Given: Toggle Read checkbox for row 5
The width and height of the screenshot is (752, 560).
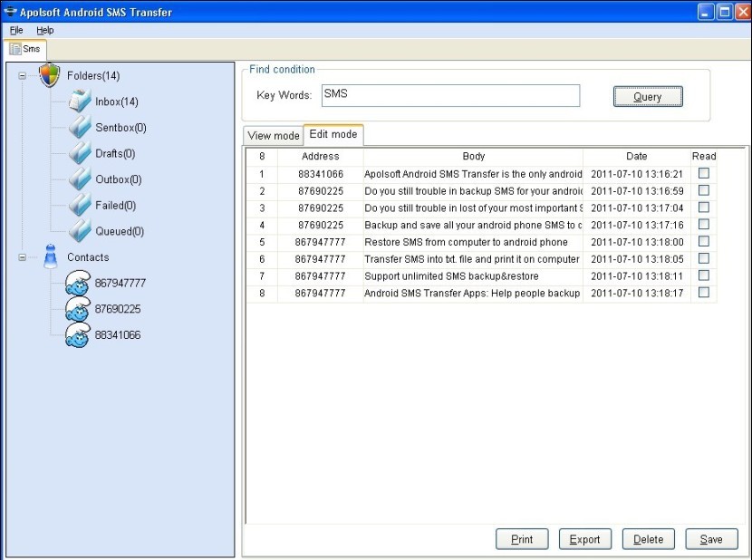Looking at the screenshot, I should coord(703,242).
